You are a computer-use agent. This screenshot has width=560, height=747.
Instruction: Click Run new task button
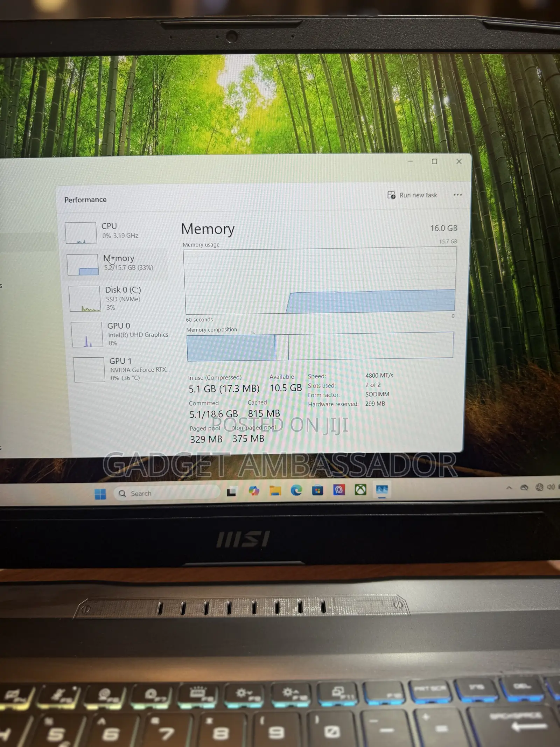coord(412,195)
